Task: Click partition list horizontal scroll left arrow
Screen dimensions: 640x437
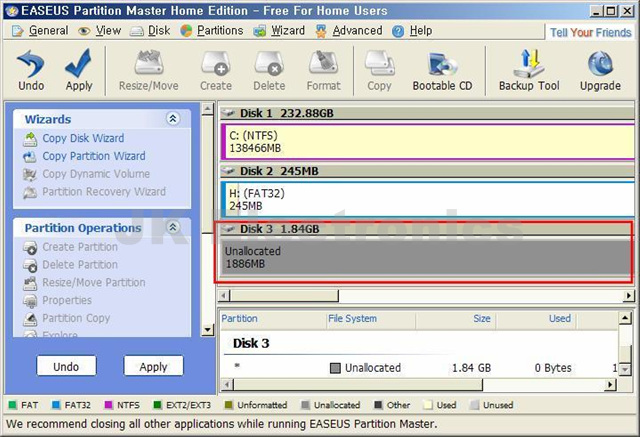Action: [227, 384]
